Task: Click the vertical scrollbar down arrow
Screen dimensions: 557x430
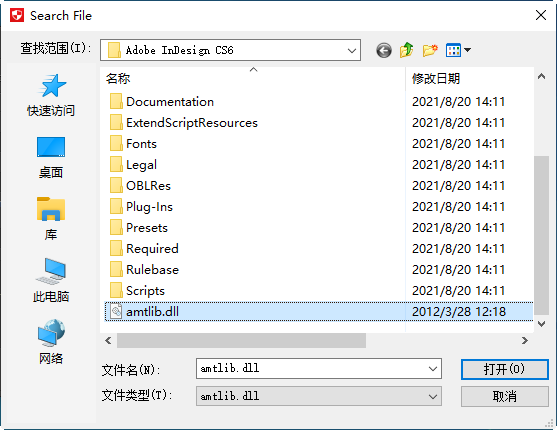Action: pos(541,324)
